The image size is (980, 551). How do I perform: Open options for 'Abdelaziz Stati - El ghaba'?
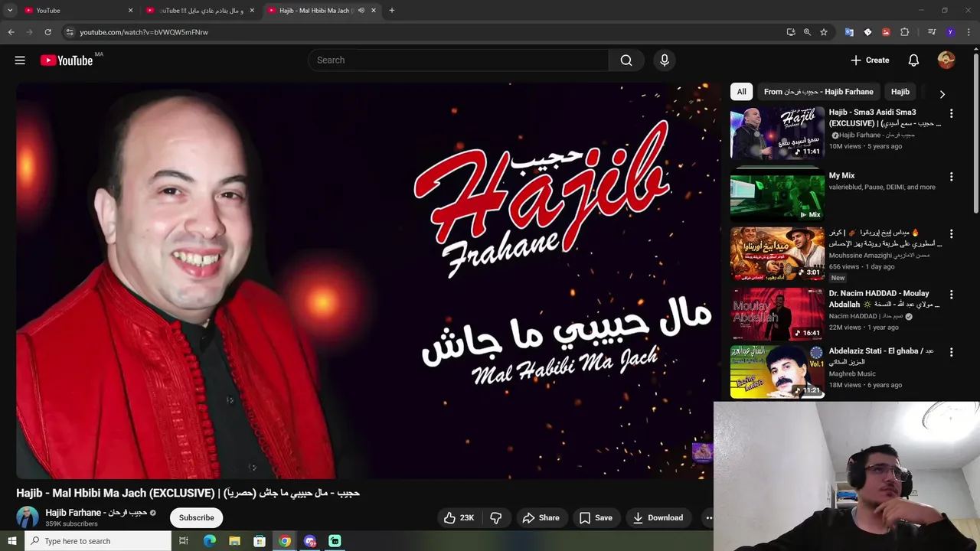[x=952, y=353]
